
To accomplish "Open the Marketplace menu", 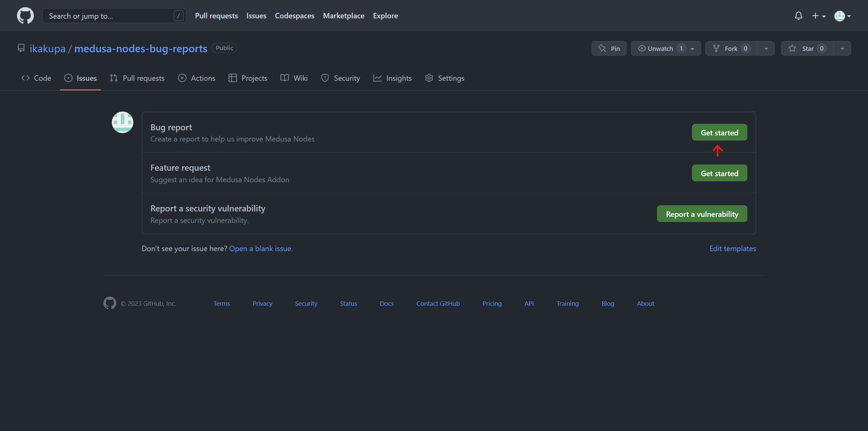I will pyautogui.click(x=343, y=16).
